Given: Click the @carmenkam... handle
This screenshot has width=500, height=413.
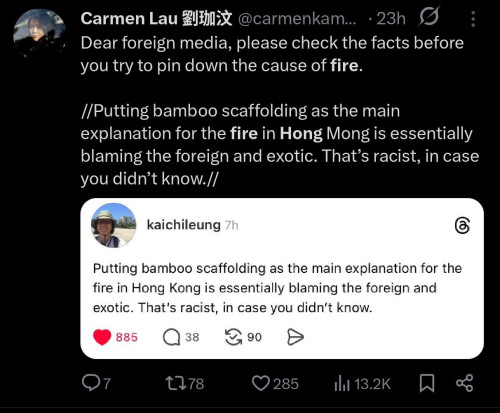Looking at the screenshot, I should point(297,19).
